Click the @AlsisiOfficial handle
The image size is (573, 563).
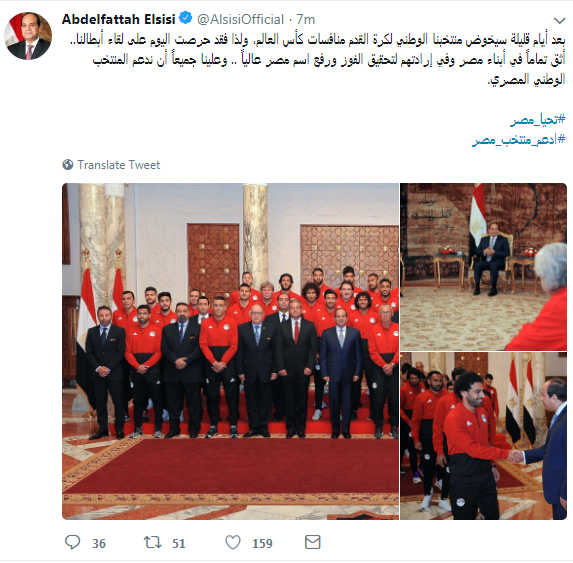240,19
